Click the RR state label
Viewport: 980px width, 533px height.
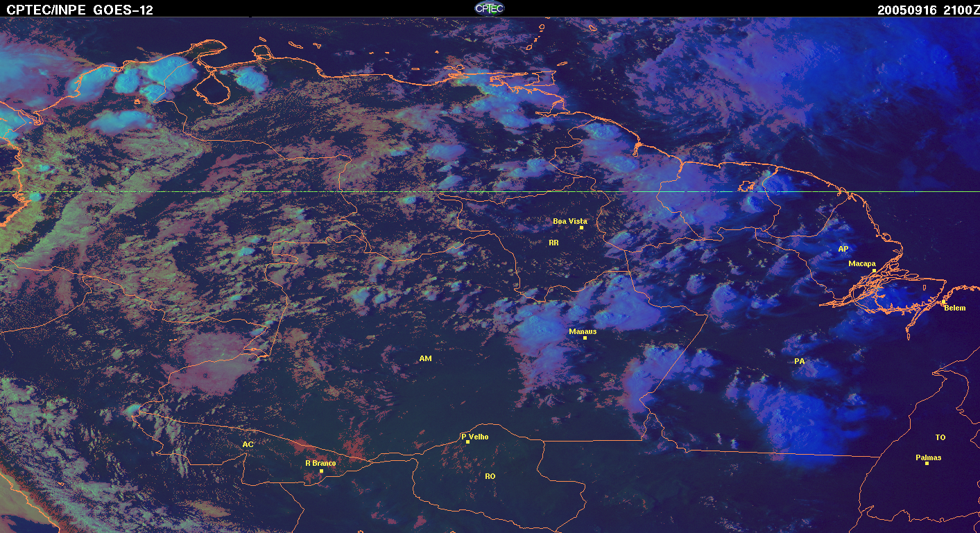(553, 243)
